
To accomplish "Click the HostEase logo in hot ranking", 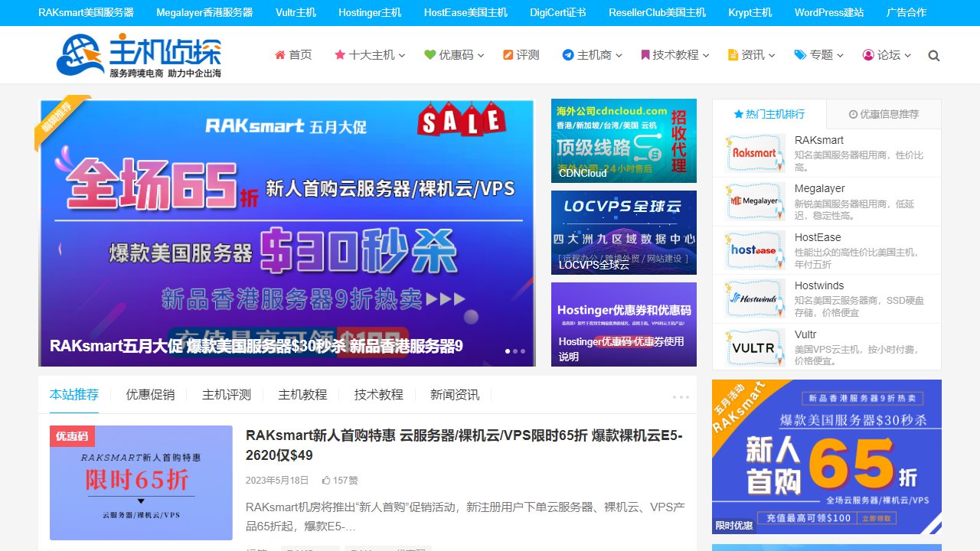I will coord(755,250).
